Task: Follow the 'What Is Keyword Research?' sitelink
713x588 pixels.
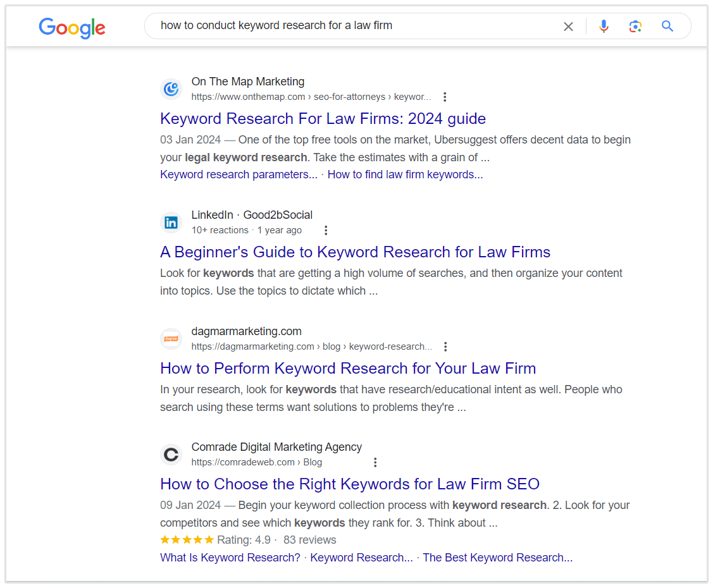Action: coord(230,558)
